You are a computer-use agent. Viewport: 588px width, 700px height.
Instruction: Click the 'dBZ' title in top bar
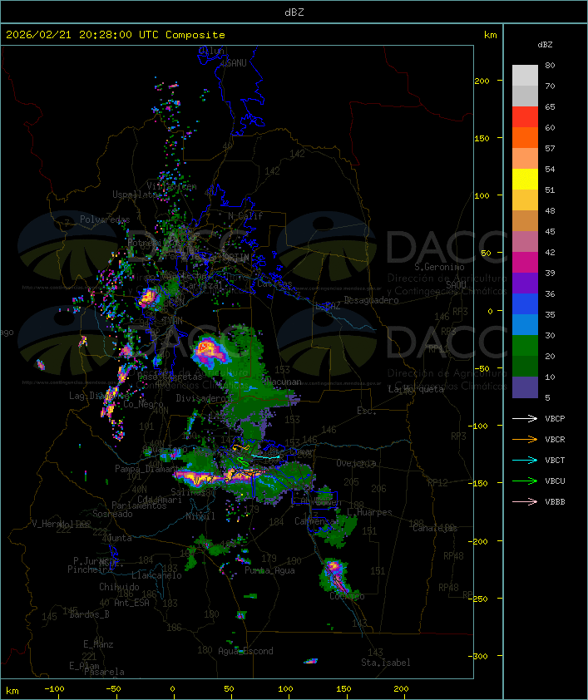(x=294, y=12)
